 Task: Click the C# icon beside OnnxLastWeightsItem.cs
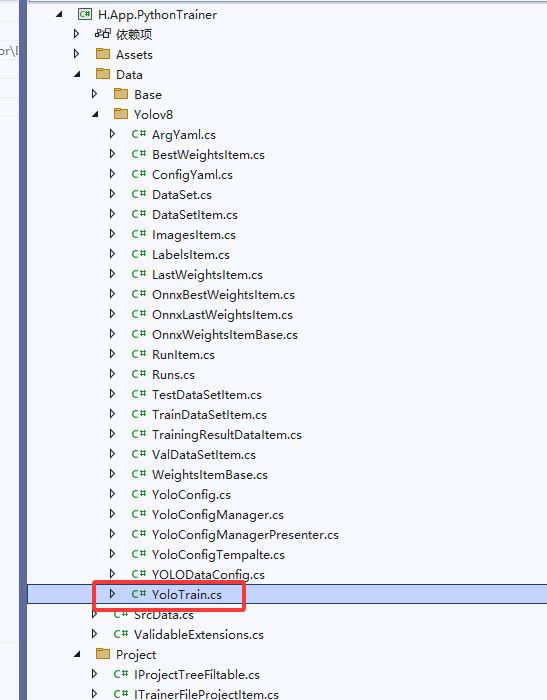(139, 314)
